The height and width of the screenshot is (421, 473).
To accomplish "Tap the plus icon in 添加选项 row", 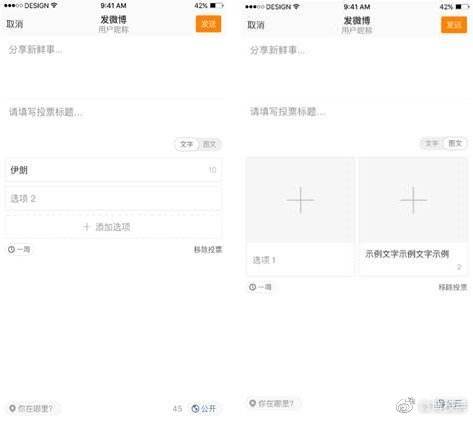I will [x=87, y=227].
